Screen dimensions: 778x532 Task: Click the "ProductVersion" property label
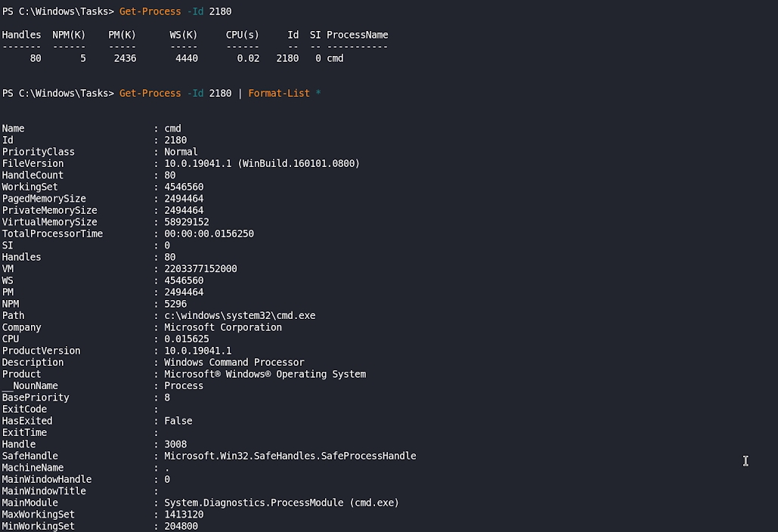click(41, 351)
